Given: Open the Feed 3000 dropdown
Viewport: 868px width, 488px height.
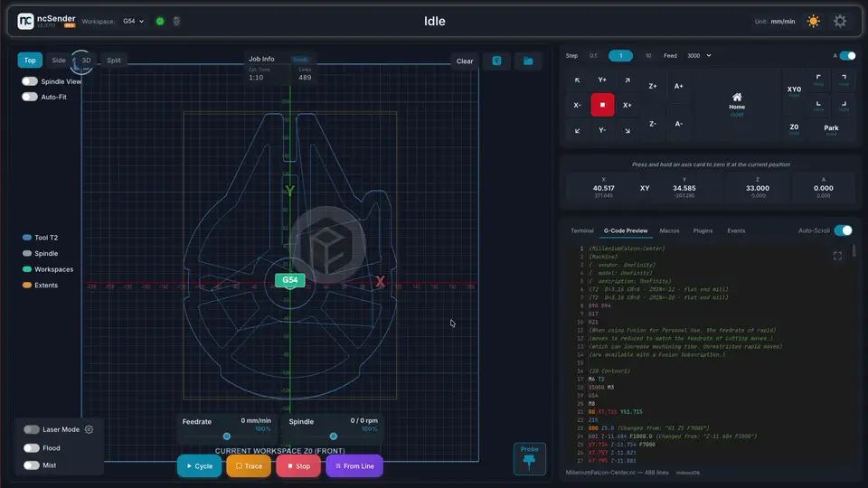Looking at the screenshot, I should (x=699, y=55).
